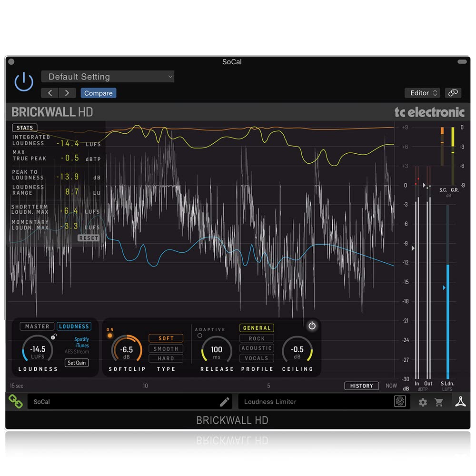This screenshot has height=476, width=476.
Task: Switch to the MASTER tab
Action: [x=37, y=327]
